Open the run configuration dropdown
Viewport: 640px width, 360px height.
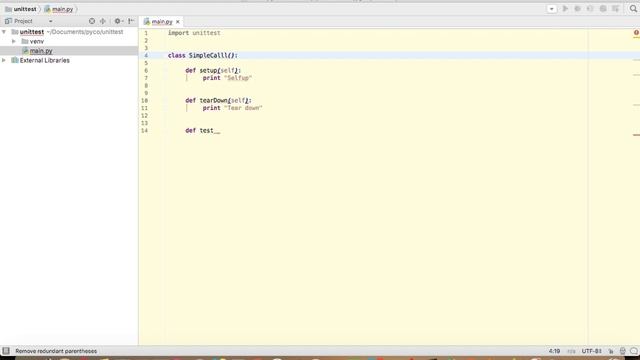click(x=551, y=9)
